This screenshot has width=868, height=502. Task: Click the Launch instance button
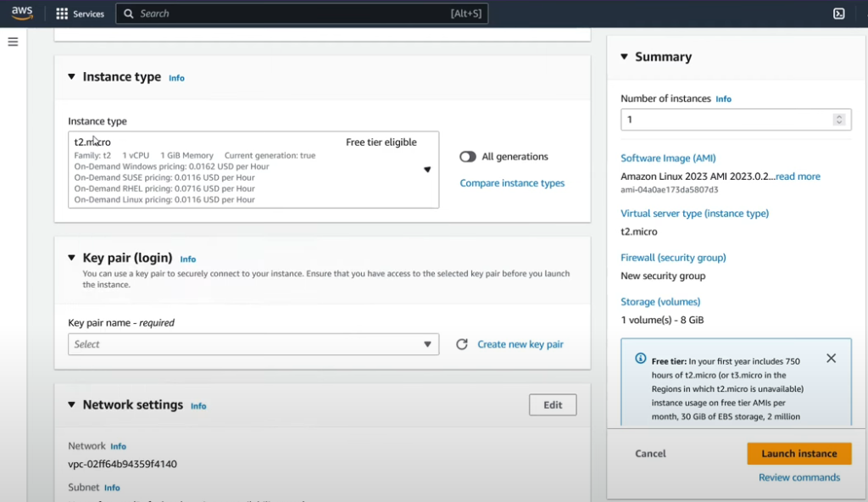coord(798,453)
